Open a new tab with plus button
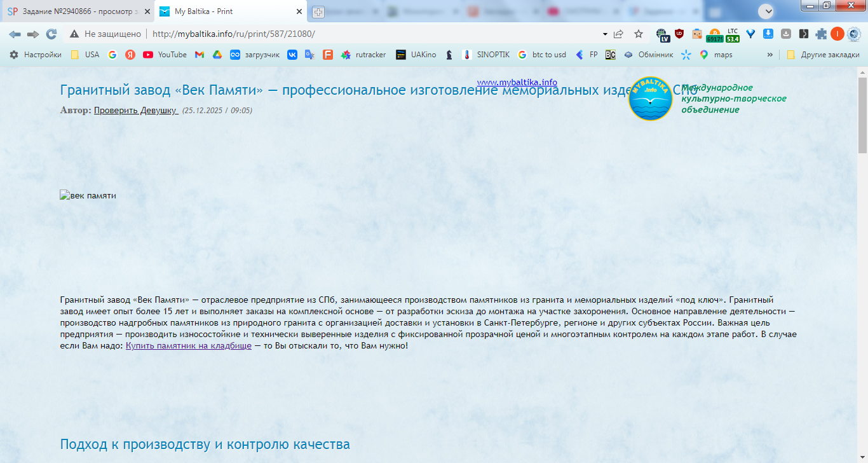 [318, 11]
